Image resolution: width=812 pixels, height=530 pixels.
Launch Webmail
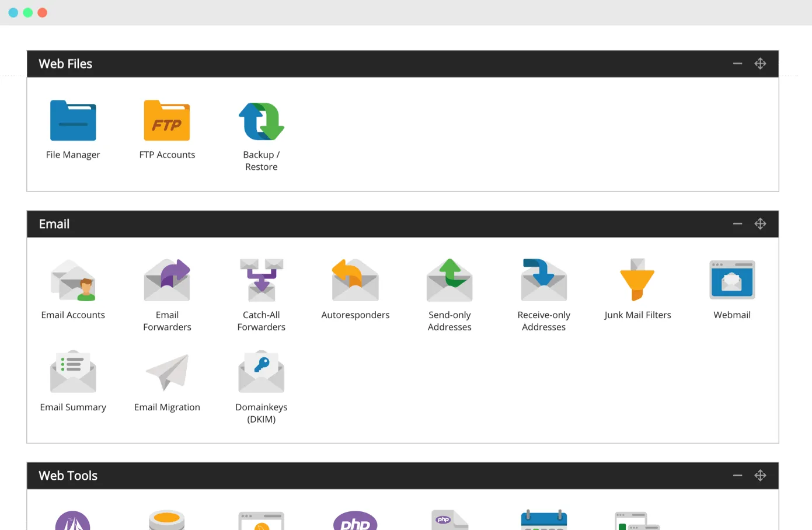point(732,280)
